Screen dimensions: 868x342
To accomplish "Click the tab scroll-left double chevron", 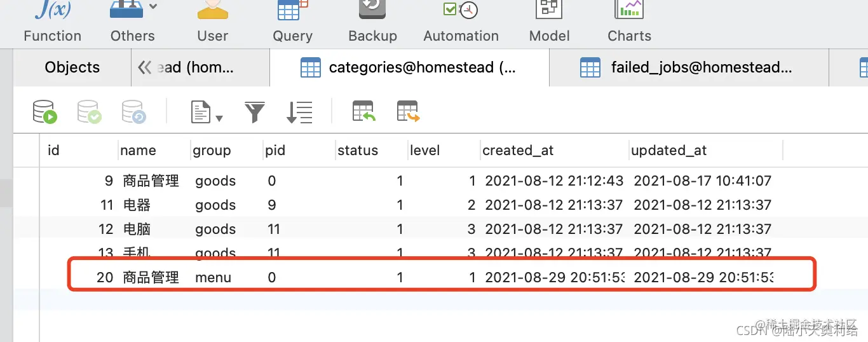I will coord(145,67).
